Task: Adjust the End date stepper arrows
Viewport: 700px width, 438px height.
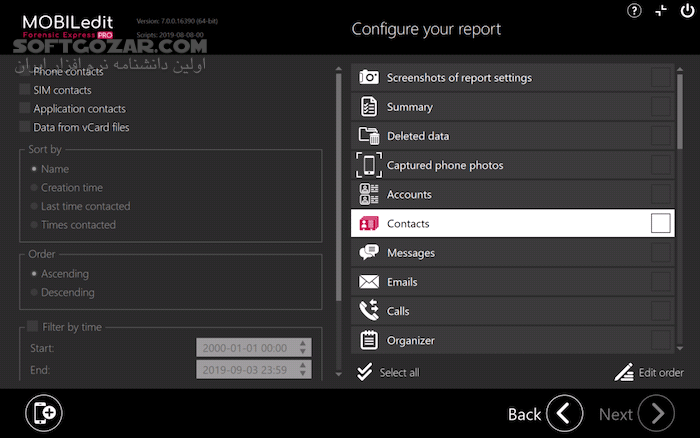Action: pyautogui.click(x=304, y=370)
